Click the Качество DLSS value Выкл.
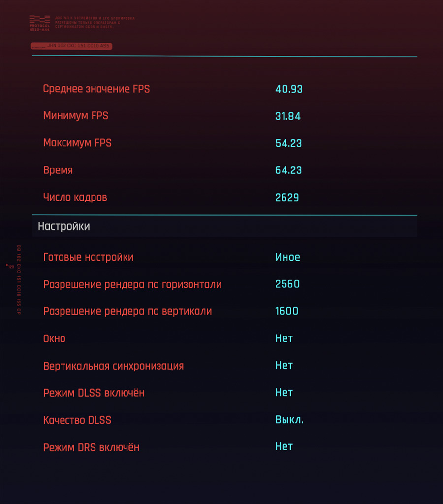This screenshot has width=443, height=504. [x=289, y=420]
